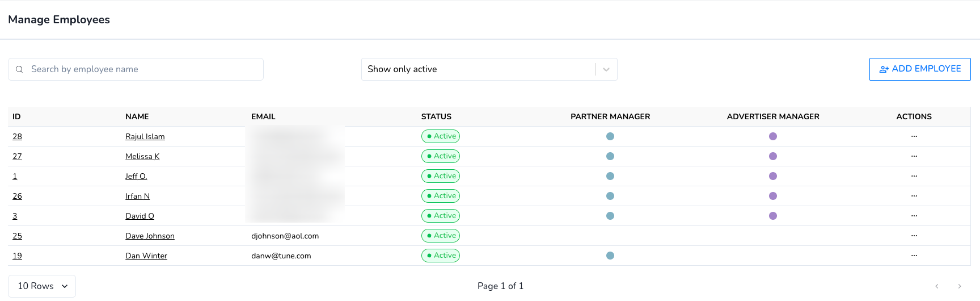980x301 pixels.
Task: Click danw@tune.com email cell
Action: (x=281, y=256)
